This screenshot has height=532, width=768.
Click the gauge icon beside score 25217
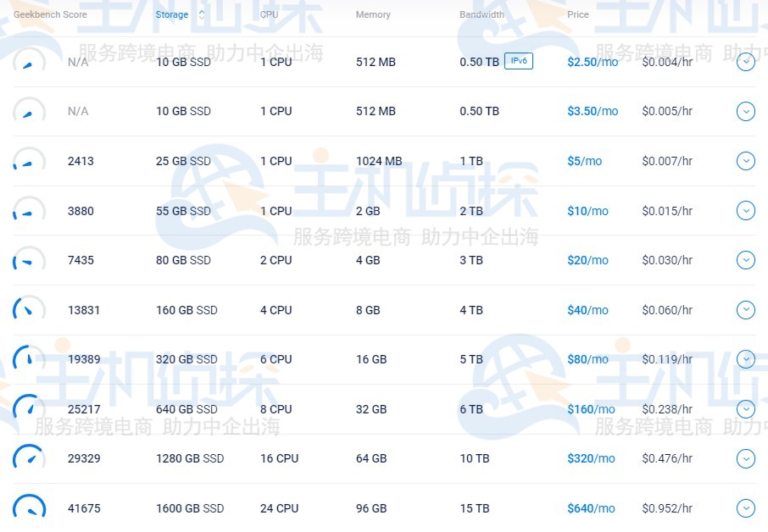tap(29, 408)
